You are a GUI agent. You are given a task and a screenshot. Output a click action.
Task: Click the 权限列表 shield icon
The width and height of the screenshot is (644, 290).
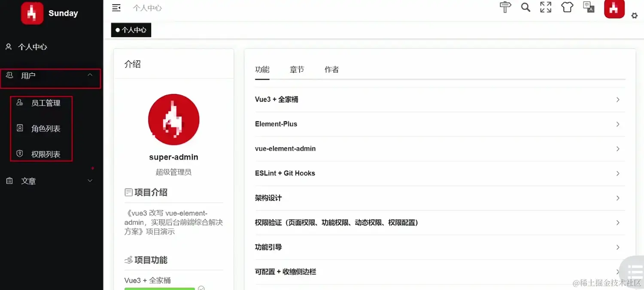click(19, 153)
